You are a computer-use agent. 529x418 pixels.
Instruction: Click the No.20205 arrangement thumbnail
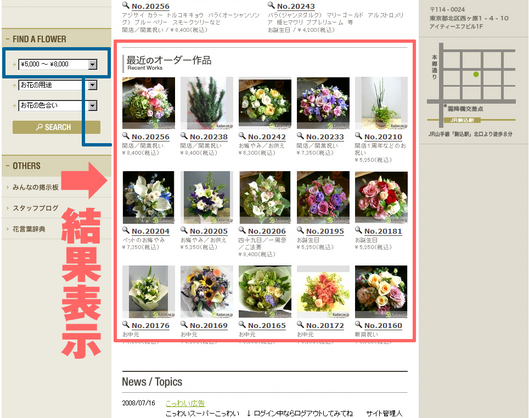pyautogui.click(x=207, y=197)
